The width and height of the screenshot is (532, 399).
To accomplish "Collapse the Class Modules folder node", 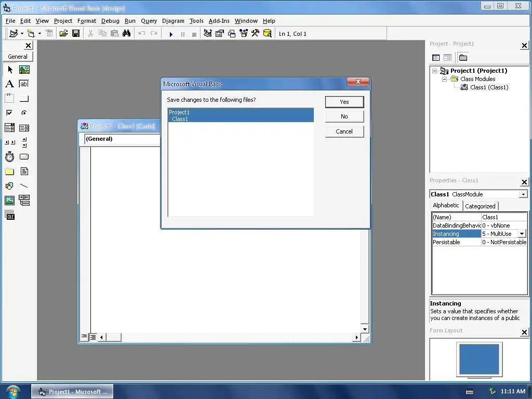I will (x=445, y=79).
